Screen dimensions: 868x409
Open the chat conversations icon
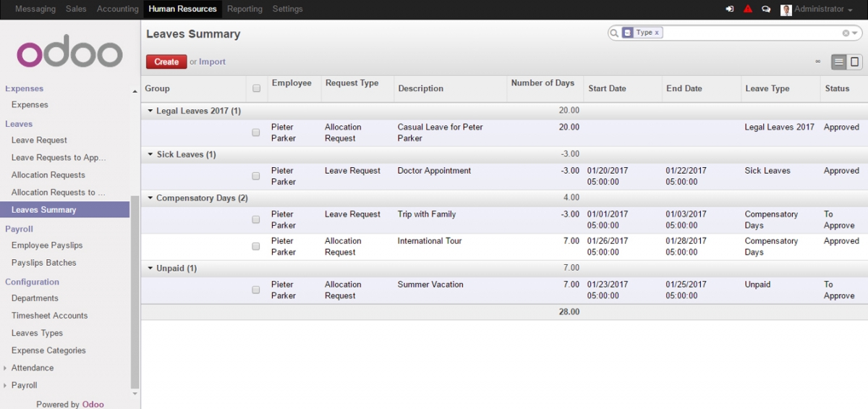pyautogui.click(x=766, y=9)
